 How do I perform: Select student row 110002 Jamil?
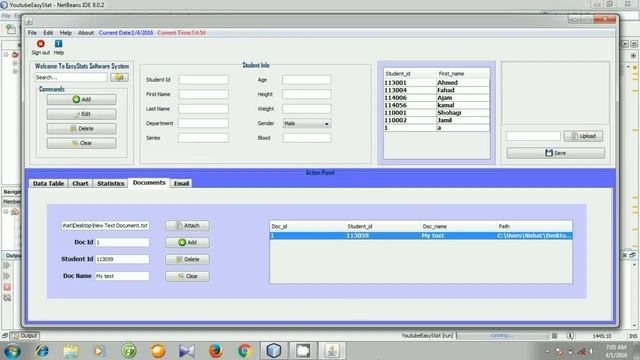(436, 120)
